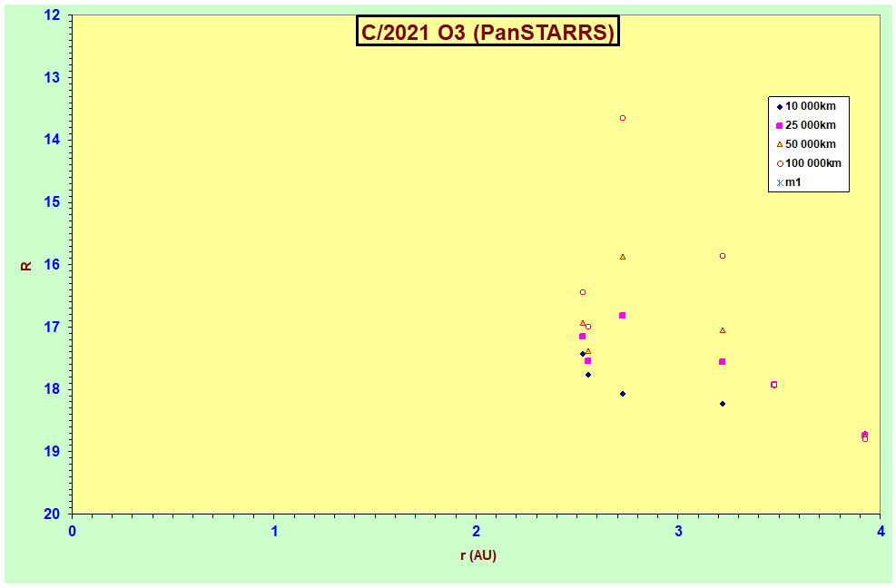
Task: Select the red circle point at r 3.2, R 15.9
Action: tap(723, 256)
